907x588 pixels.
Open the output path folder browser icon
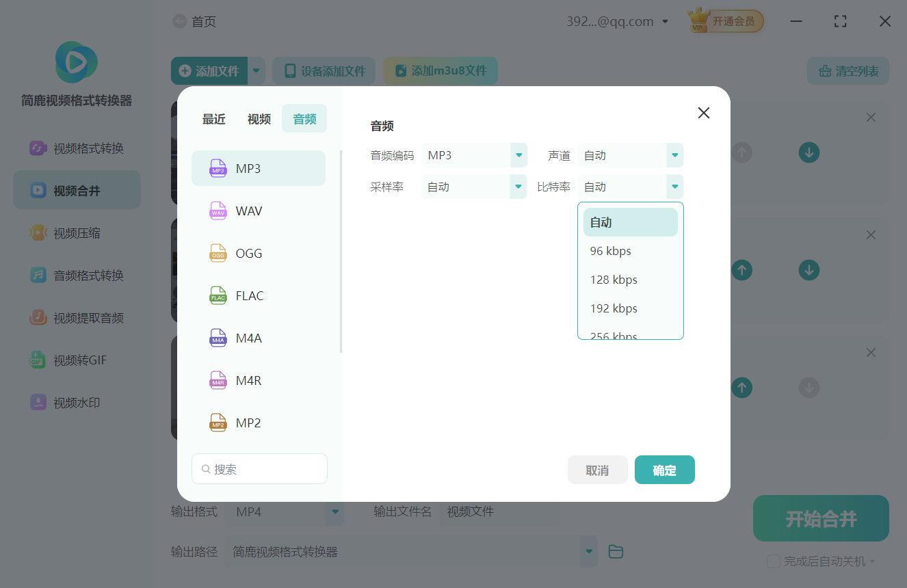[x=615, y=551]
